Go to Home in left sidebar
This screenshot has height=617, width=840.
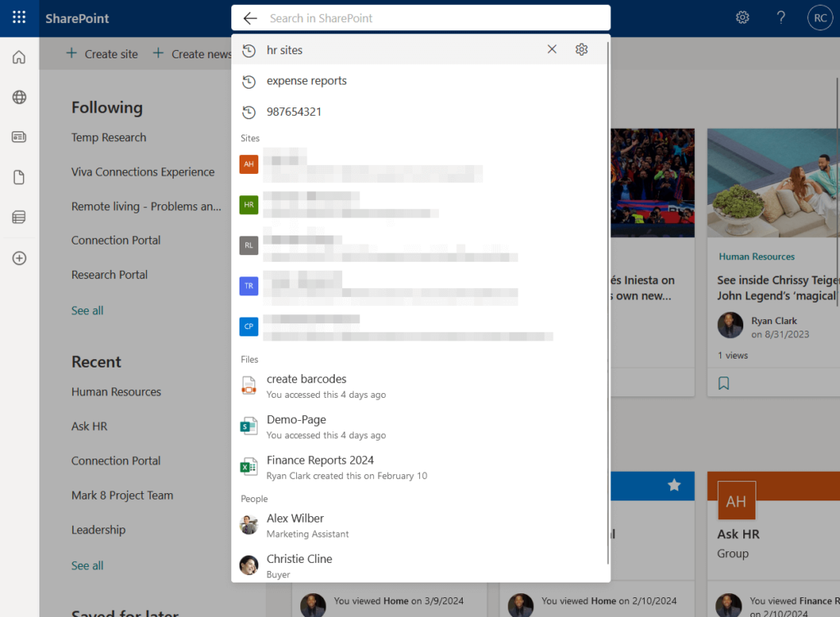pyautogui.click(x=20, y=57)
